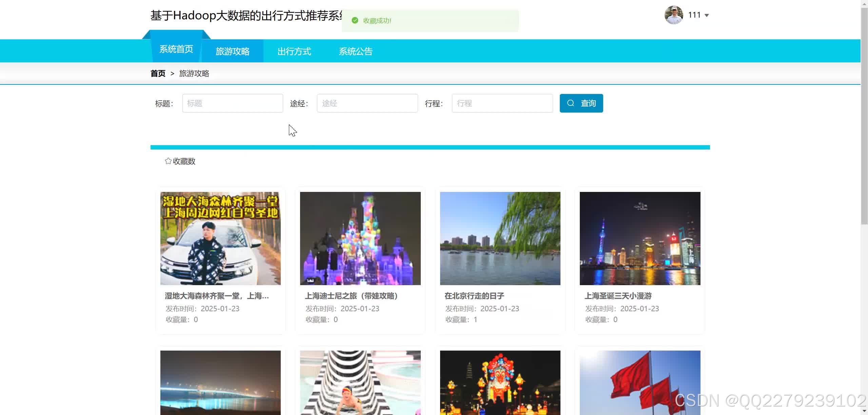Image resolution: width=868 pixels, height=415 pixels.
Task: Click the magnifier icon in 查询 button
Action: point(571,103)
